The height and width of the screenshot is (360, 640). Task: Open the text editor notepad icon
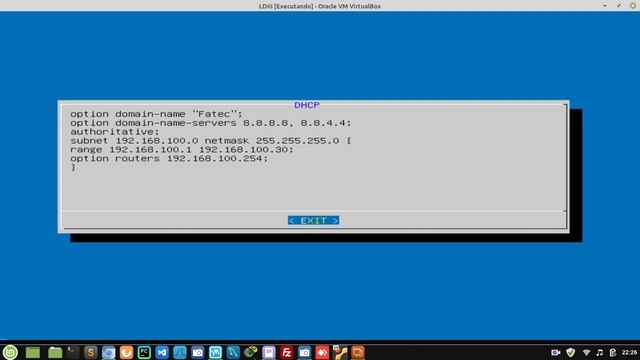269,352
